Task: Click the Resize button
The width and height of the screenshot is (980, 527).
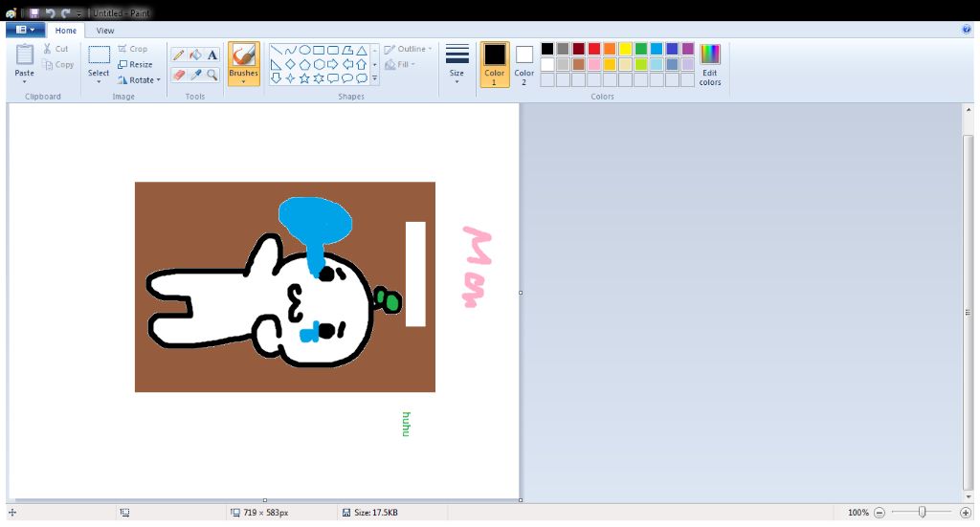Action: click(135, 64)
